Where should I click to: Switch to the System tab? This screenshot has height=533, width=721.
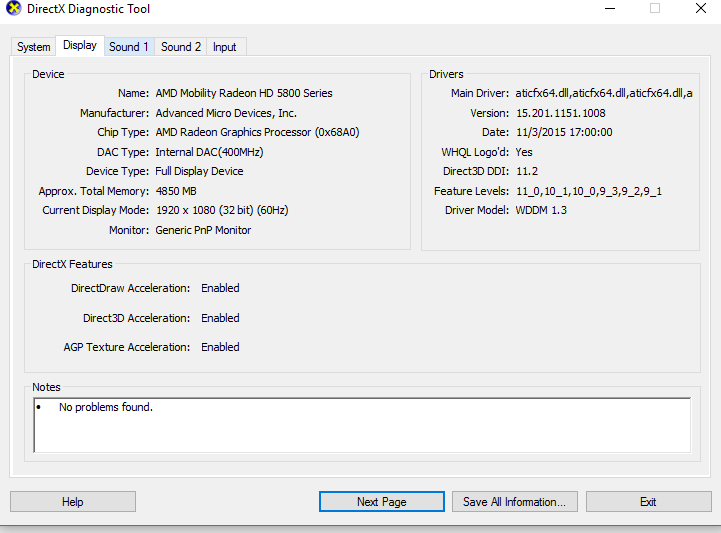click(x=34, y=47)
